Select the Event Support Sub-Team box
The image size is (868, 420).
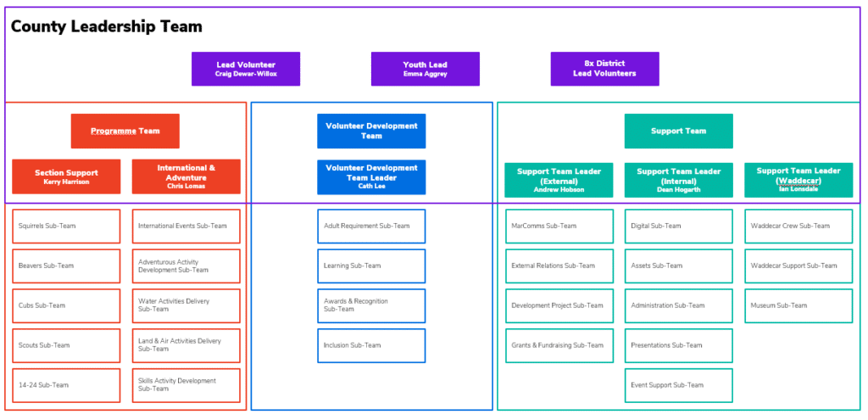point(678,385)
